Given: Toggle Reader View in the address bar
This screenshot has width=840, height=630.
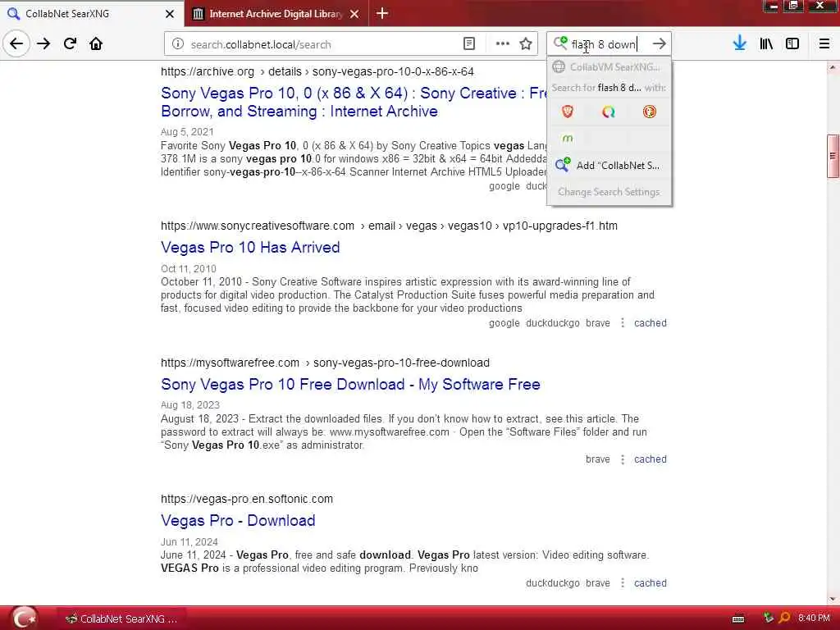Looking at the screenshot, I should (468, 44).
